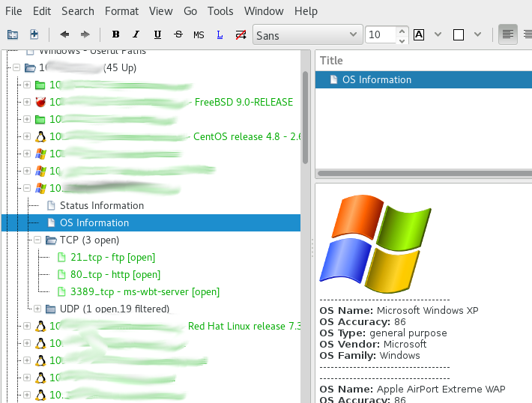532x403 pixels.
Task: Click the font size field showing 10
Action: 381,34
